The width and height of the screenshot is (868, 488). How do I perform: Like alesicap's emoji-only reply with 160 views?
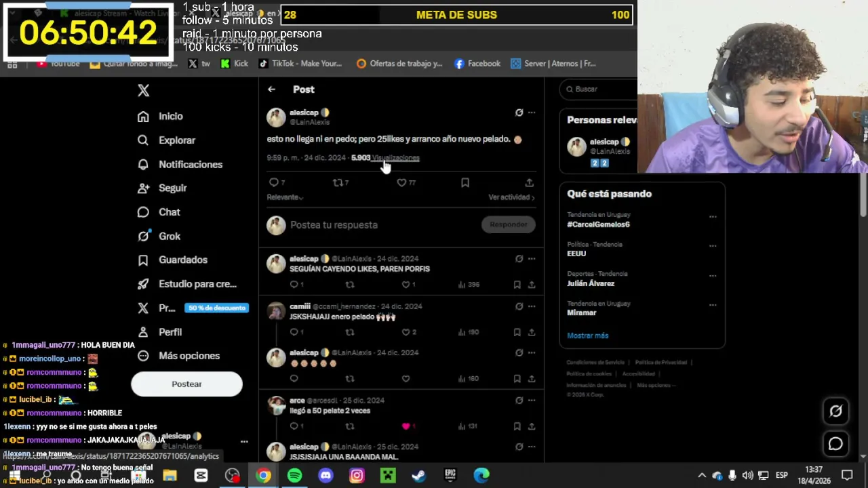(x=406, y=379)
